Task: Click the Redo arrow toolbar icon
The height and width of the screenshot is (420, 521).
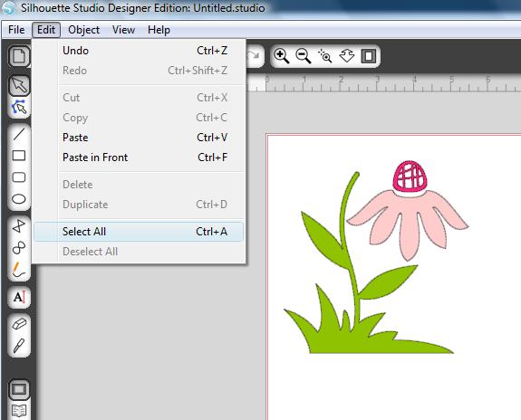Action: click(x=255, y=56)
